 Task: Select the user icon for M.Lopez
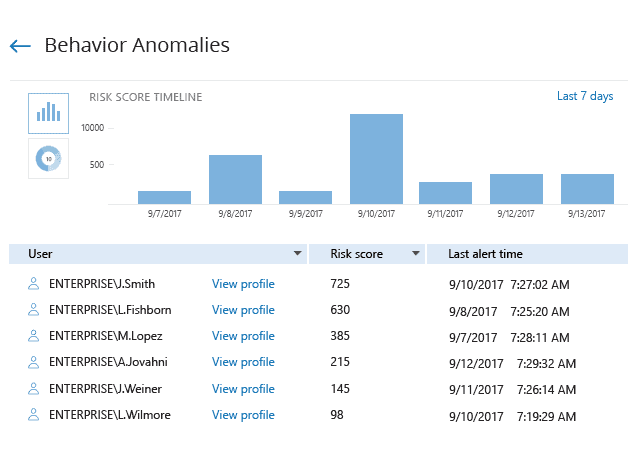coord(33,336)
